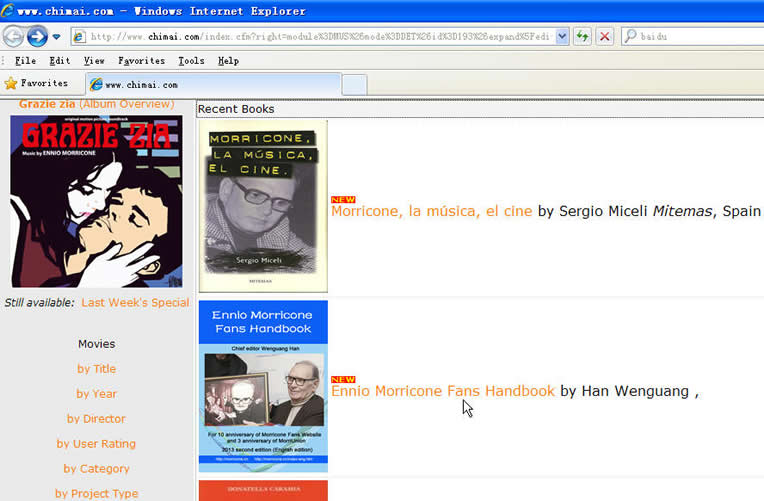764x501 pixels.
Task: Click the browser Back arrow button
Action: pos(13,37)
